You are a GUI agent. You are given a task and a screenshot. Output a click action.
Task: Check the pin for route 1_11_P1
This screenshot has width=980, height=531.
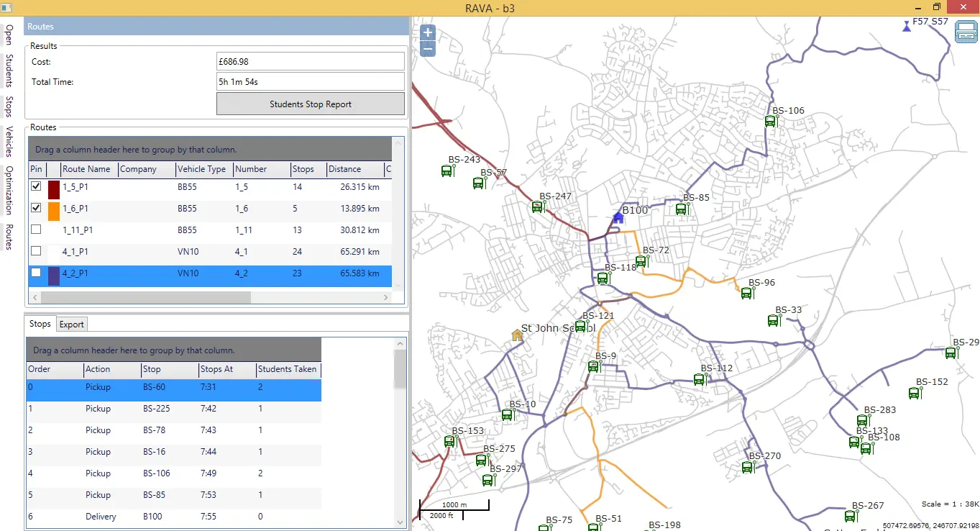pos(36,230)
